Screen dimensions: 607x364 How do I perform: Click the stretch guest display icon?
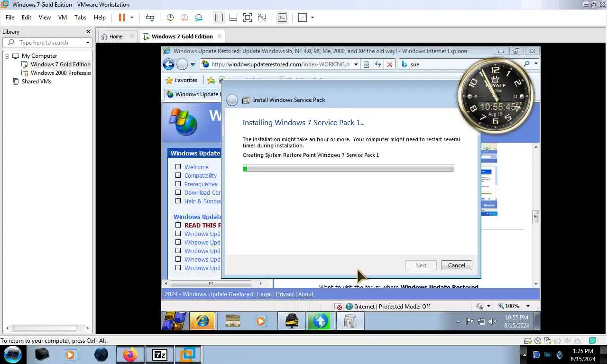[302, 18]
